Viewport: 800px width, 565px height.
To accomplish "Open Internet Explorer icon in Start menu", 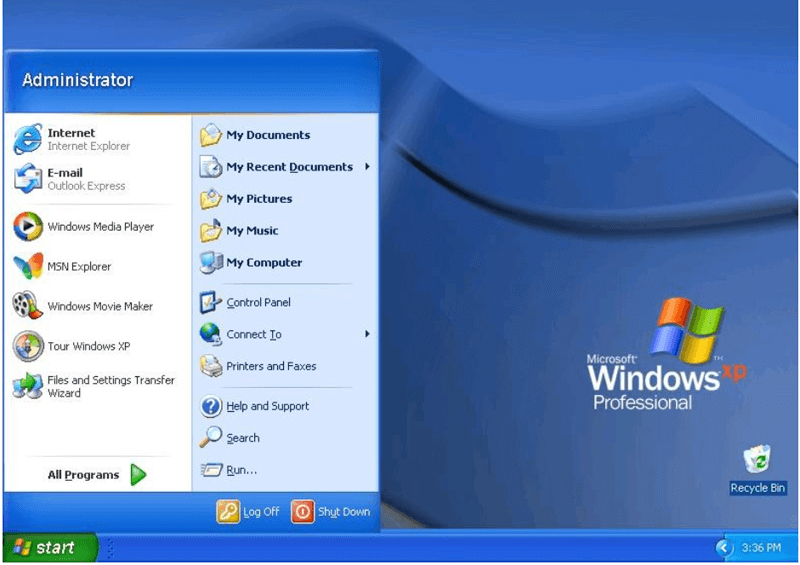I will pos(28,138).
